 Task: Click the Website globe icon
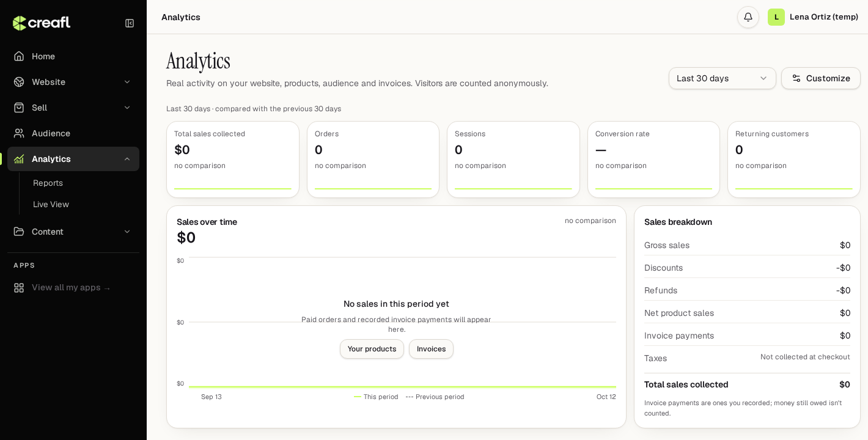19,82
